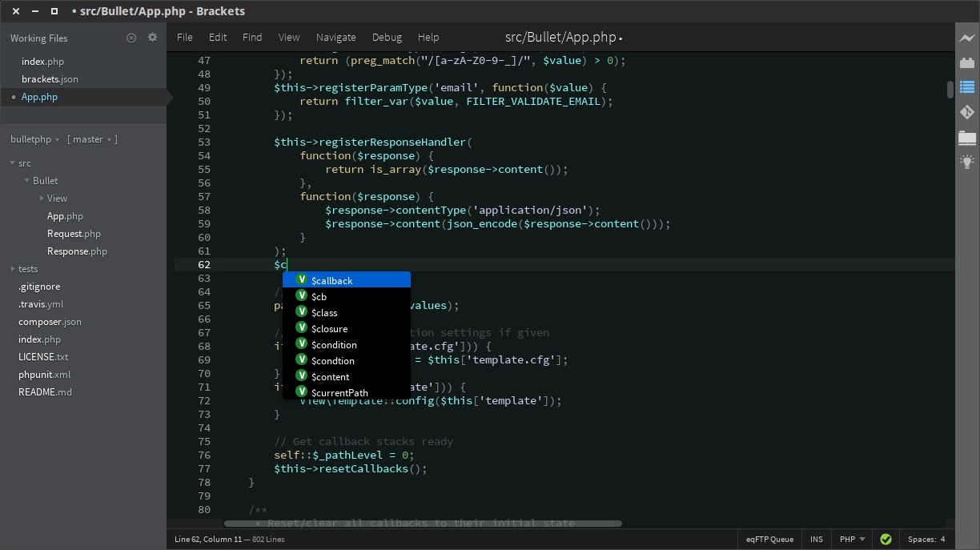Select $callback from code hints

coord(347,280)
